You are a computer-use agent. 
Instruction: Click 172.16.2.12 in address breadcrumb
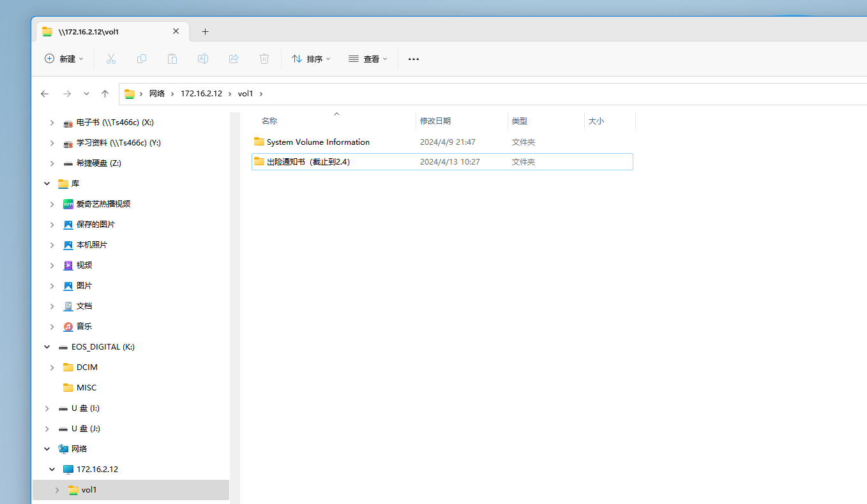tap(201, 94)
